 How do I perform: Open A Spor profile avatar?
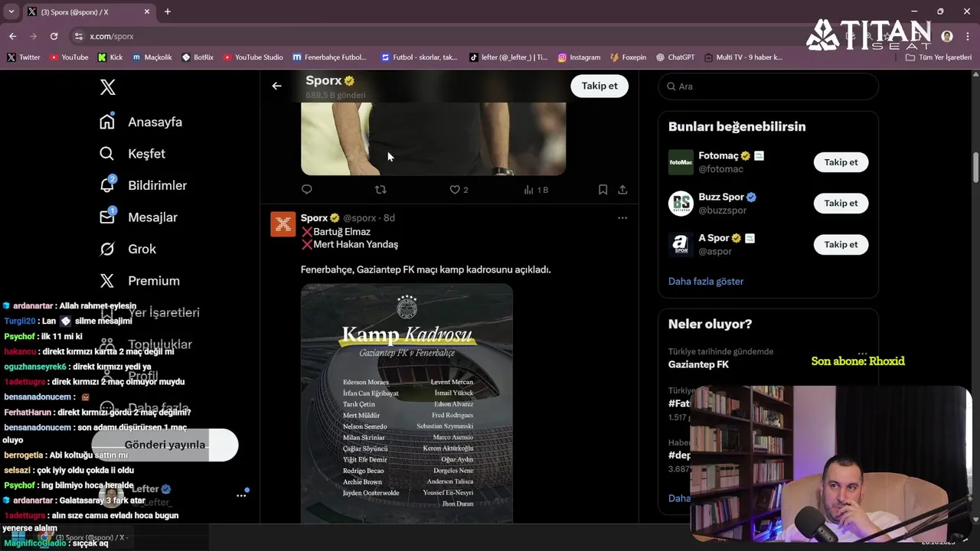tap(681, 245)
